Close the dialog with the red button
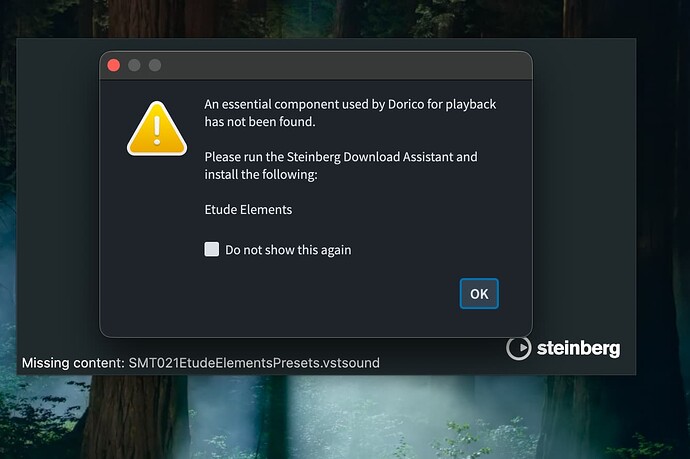 click(x=114, y=65)
